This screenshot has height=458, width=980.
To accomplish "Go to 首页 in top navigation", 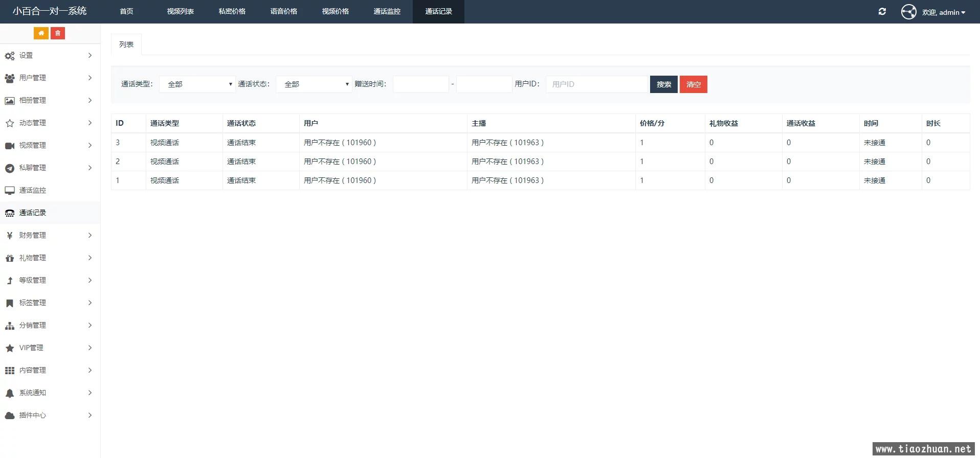I will (x=126, y=11).
